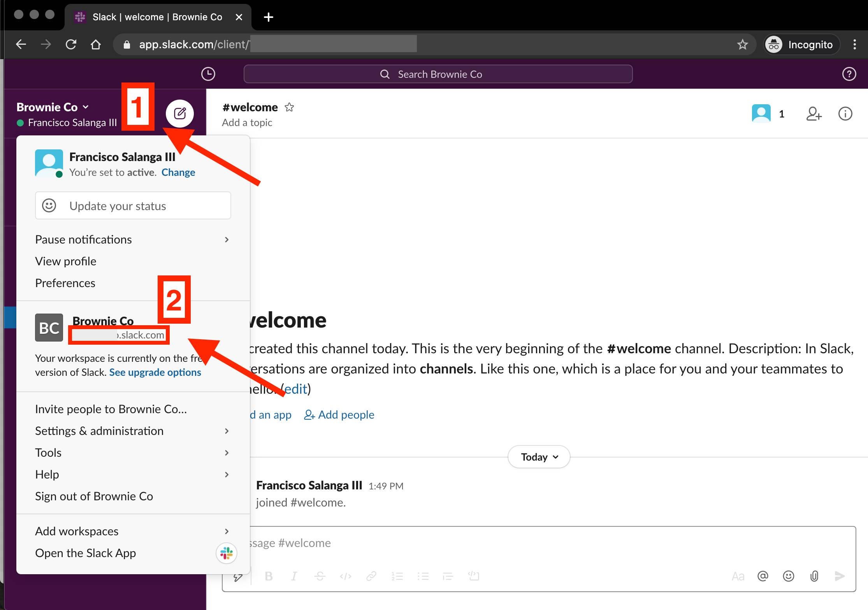Click the search bar icon
Image resolution: width=868 pixels, height=610 pixels.
[x=385, y=73]
